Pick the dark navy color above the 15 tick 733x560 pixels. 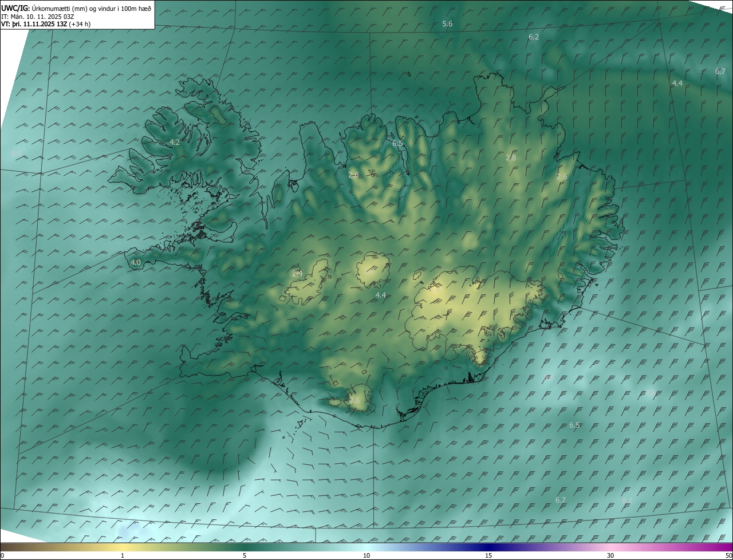click(488, 547)
